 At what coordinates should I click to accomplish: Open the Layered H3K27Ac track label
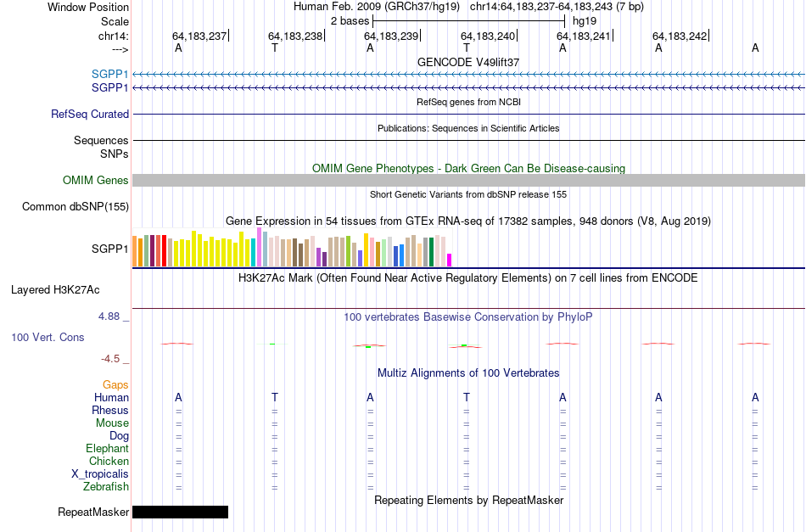[x=55, y=290]
